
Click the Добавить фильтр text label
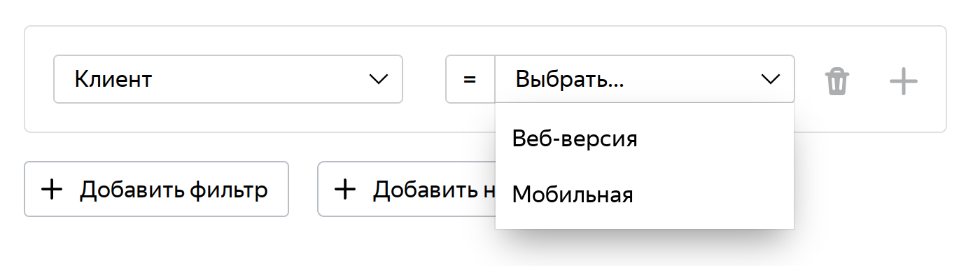click(x=174, y=190)
